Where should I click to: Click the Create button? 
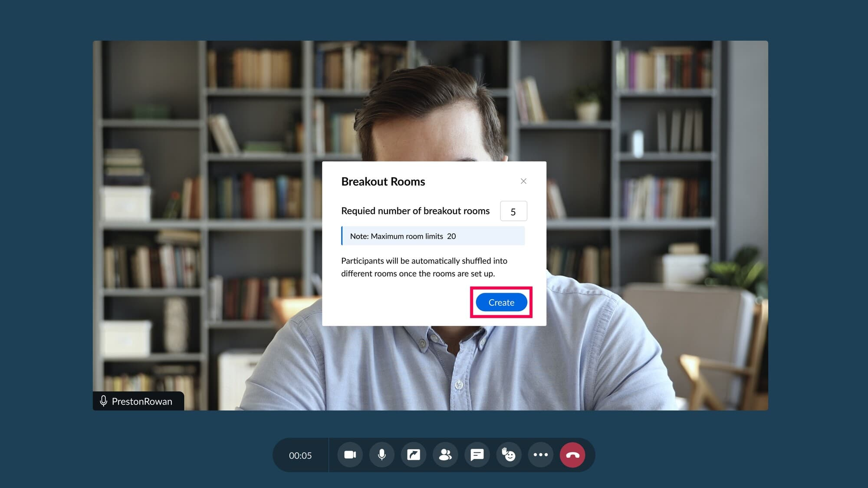[x=501, y=302]
